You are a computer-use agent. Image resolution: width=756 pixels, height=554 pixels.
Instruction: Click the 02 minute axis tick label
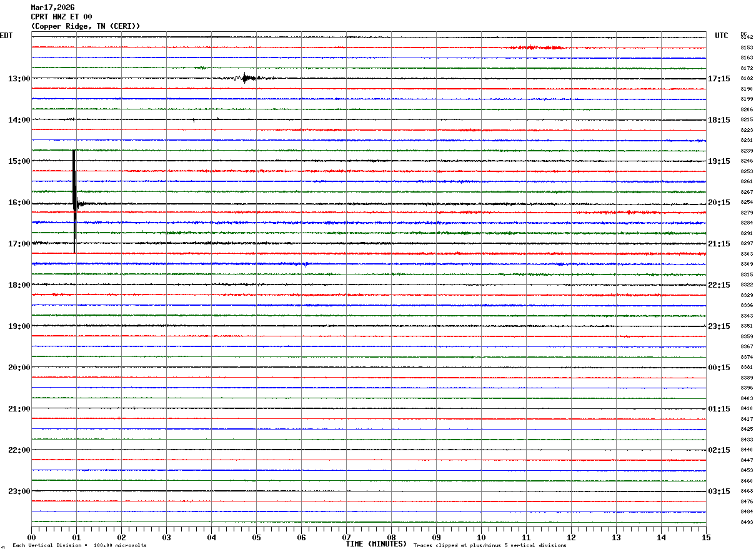(121, 537)
